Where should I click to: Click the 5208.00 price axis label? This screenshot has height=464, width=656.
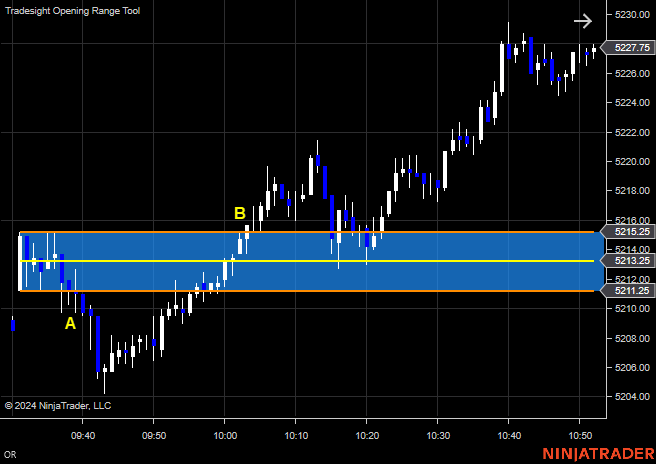tap(632, 338)
